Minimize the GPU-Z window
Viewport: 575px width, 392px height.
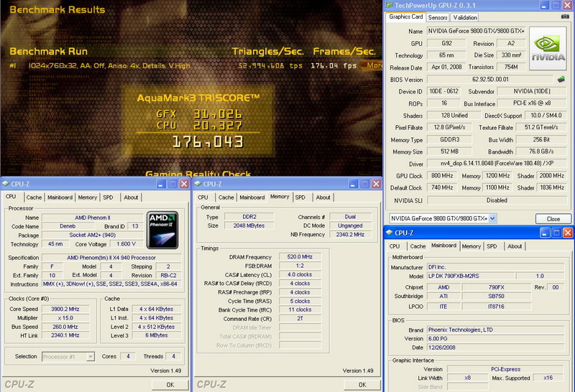544,5
